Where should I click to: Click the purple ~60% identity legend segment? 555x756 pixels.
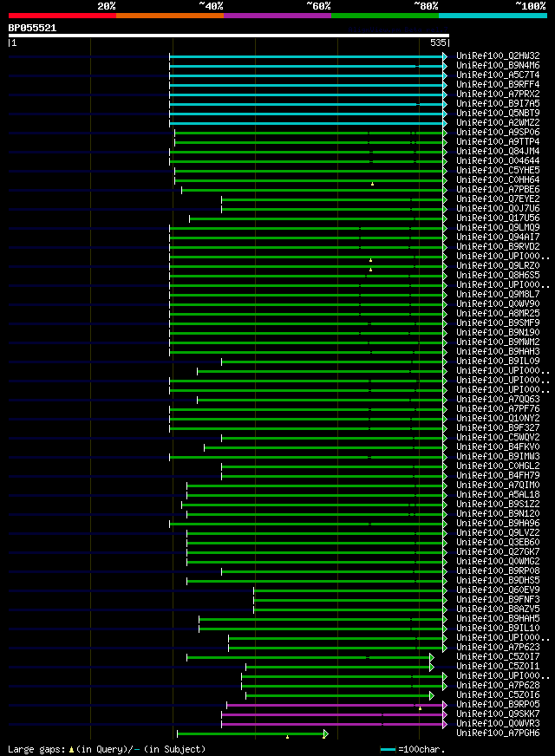tap(277, 16)
